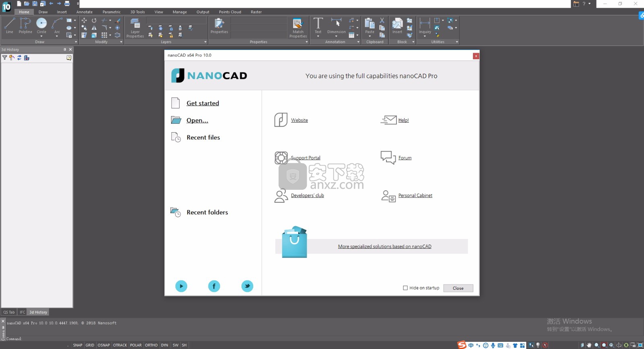Viewport: 644px width, 349px height.
Task: Select the Polyline tool
Action: point(25,26)
